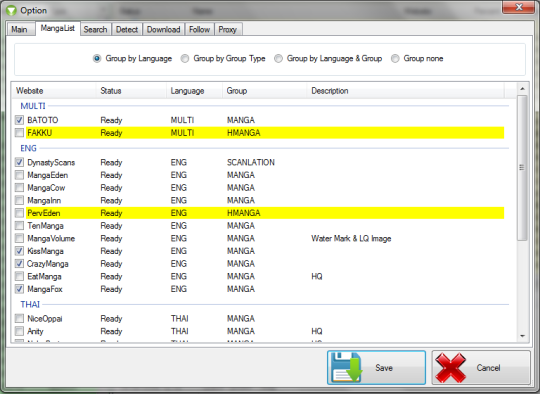This screenshot has width=540, height=394.
Task: Click the HQ description for EatManga
Action: point(317,276)
